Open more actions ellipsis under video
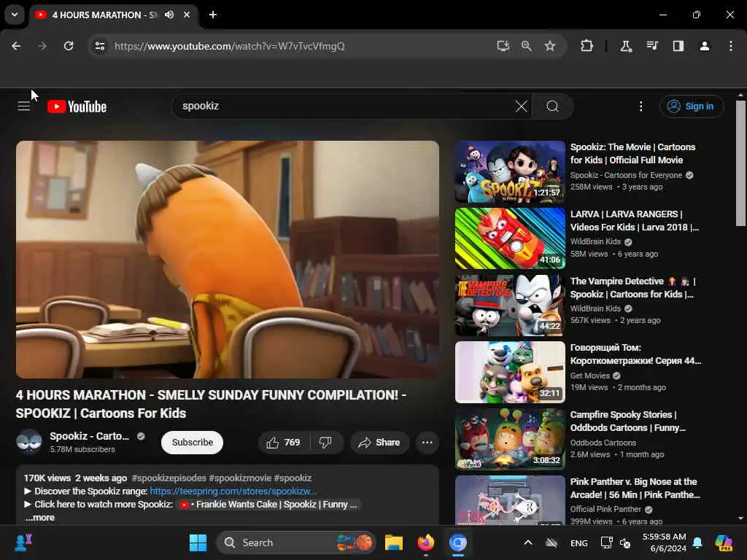The image size is (747, 560). (427, 443)
